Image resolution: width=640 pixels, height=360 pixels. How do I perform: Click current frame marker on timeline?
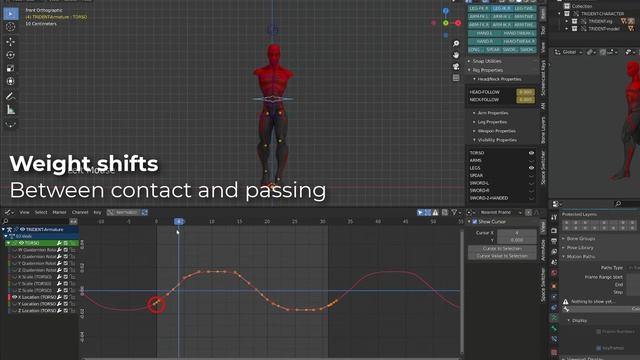pos(179,221)
